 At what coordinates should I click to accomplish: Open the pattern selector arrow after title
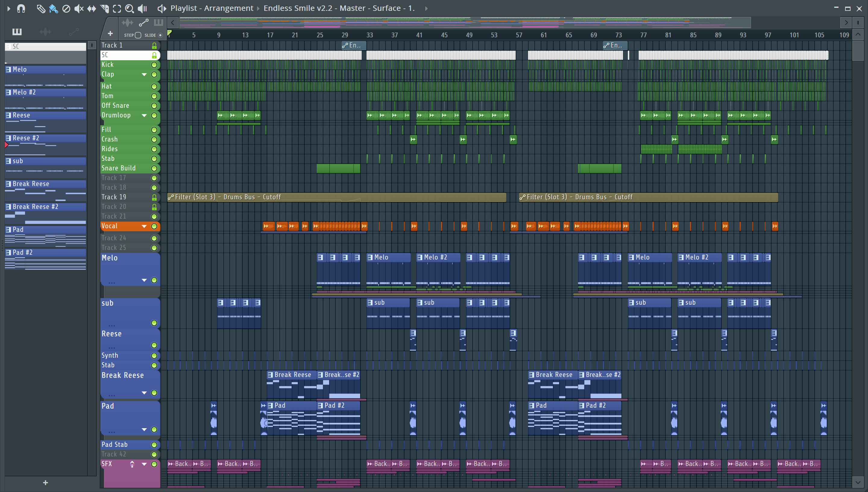(x=426, y=8)
